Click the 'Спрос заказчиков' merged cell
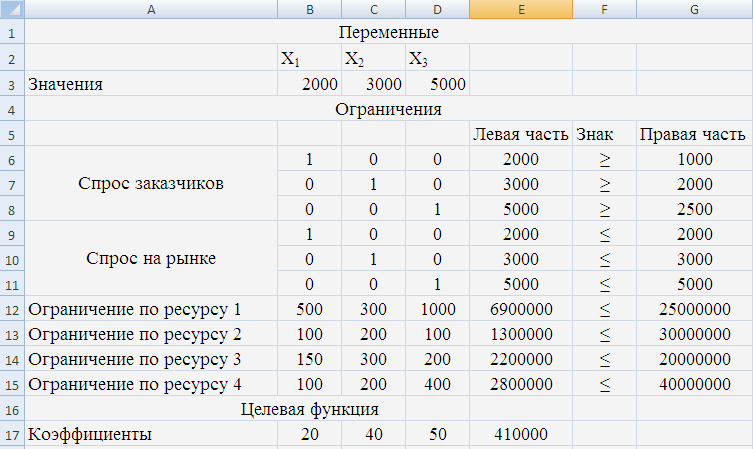 (x=151, y=183)
